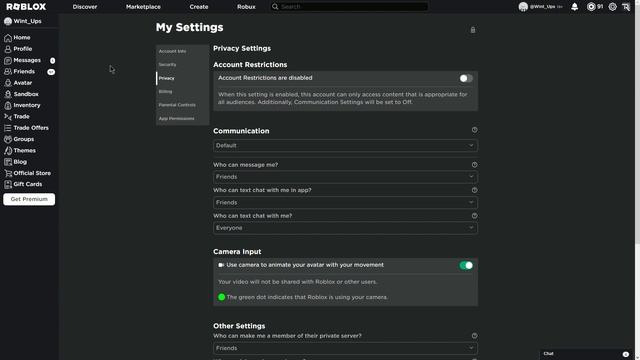640x360 pixels.
Task: Click help icon for text chat in app
Action: [474, 190]
